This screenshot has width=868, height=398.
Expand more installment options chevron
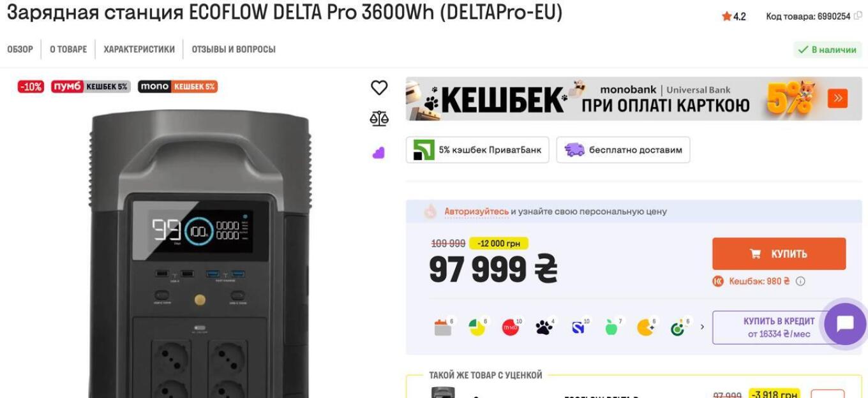tap(702, 327)
